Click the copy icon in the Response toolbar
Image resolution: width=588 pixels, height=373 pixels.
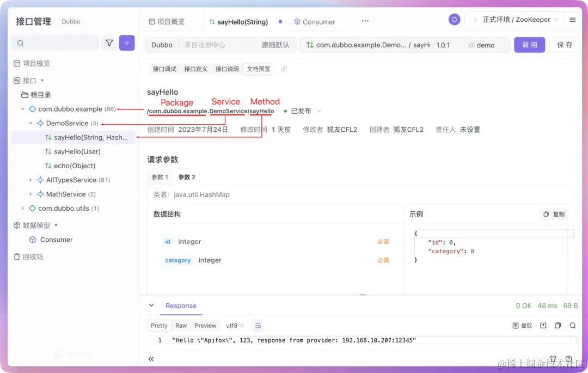[558, 325]
